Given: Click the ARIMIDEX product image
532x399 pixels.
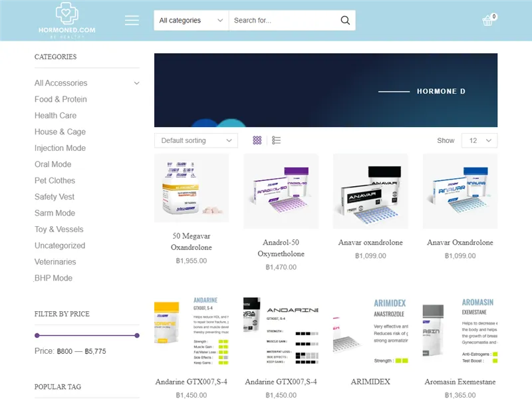Looking at the screenshot, I should coord(370,331).
